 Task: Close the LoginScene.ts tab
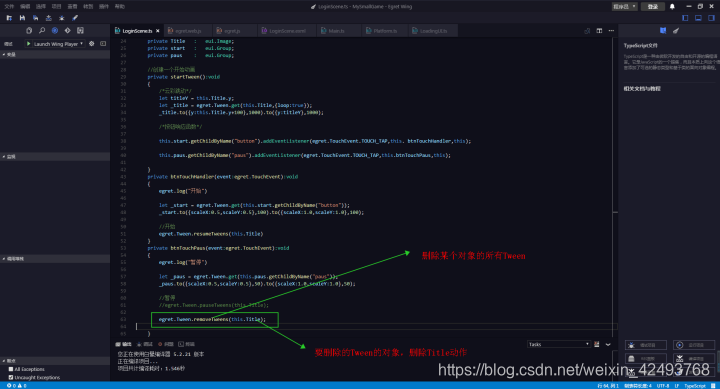click(158, 31)
